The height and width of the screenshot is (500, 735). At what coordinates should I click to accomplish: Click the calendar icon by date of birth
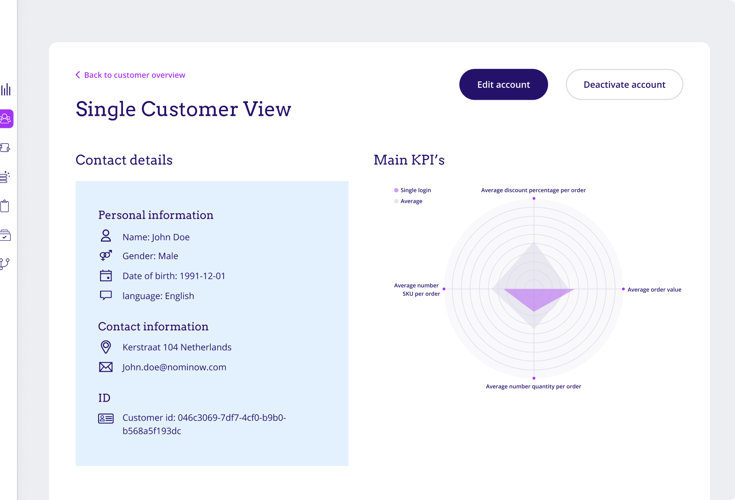point(106,276)
